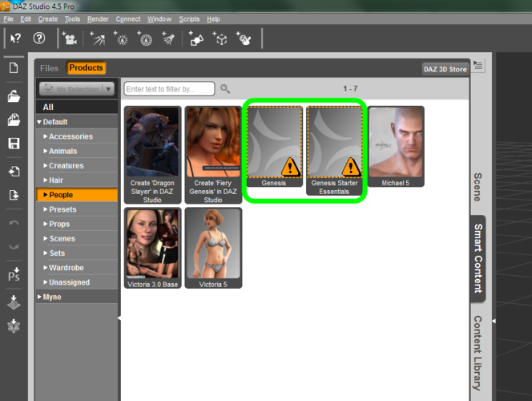The height and width of the screenshot is (401, 532).
Task: Click the Photoshop bridge Ps icon
Action: pyautogui.click(x=14, y=275)
